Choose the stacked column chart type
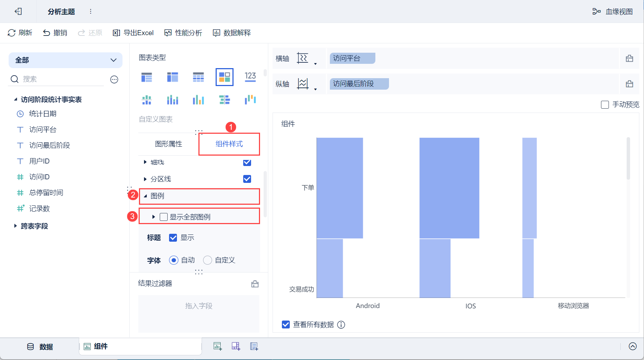The height and width of the screenshot is (360, 644). [173, 100]
